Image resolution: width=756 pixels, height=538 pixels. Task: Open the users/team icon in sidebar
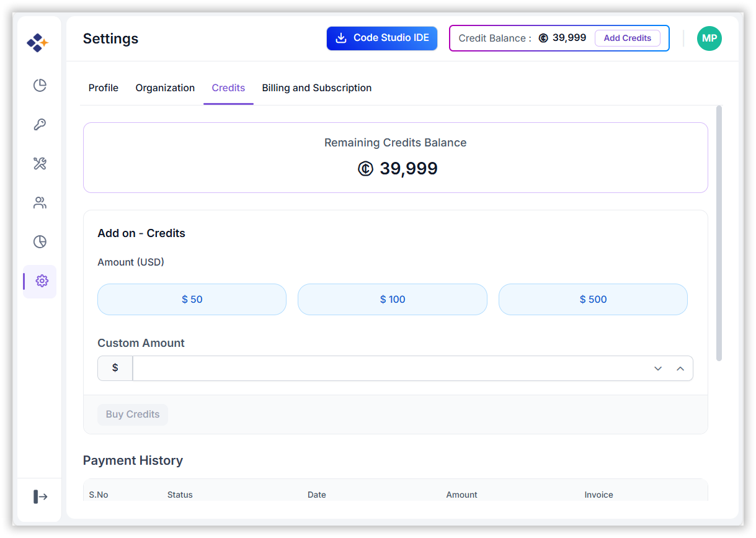[40, 203]
